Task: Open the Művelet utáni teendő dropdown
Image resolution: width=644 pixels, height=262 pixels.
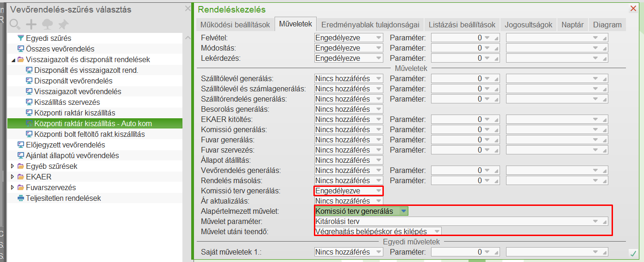Action: (437, 231)
